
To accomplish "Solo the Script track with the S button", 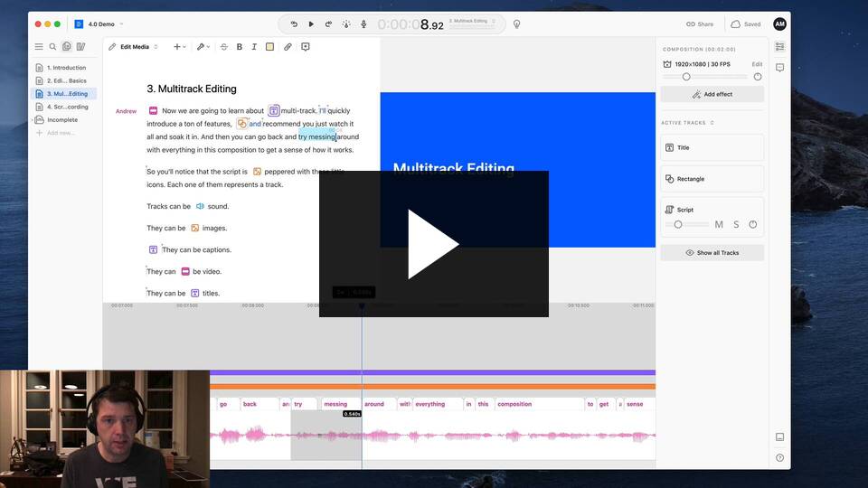I will click(x=736, y=224).
